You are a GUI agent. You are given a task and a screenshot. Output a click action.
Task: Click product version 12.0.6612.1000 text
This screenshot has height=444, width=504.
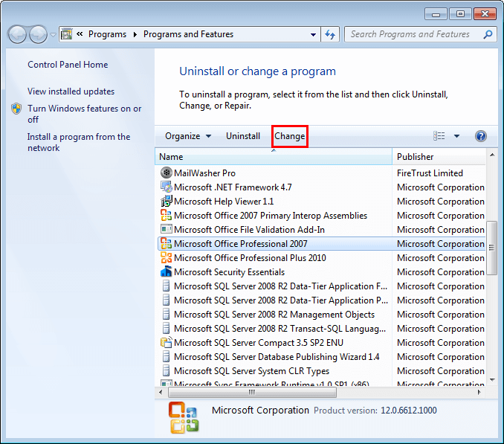coord(409,411)
